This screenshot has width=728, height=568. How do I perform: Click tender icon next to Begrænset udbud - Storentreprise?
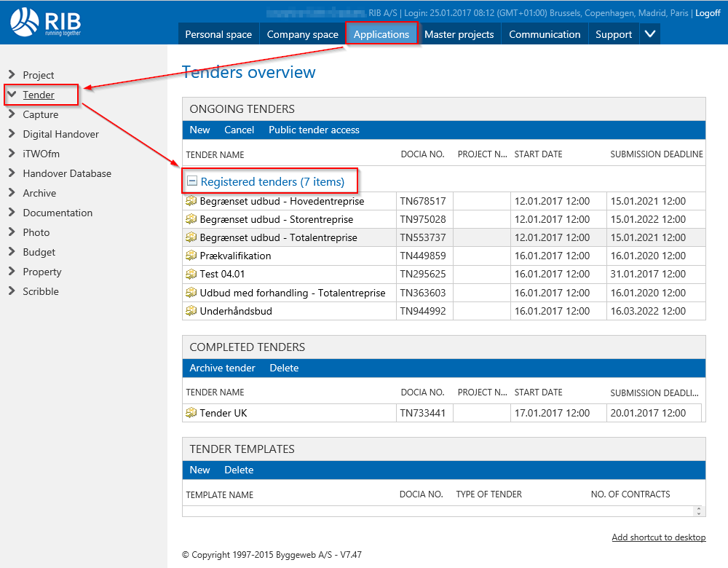click(191, 219)
